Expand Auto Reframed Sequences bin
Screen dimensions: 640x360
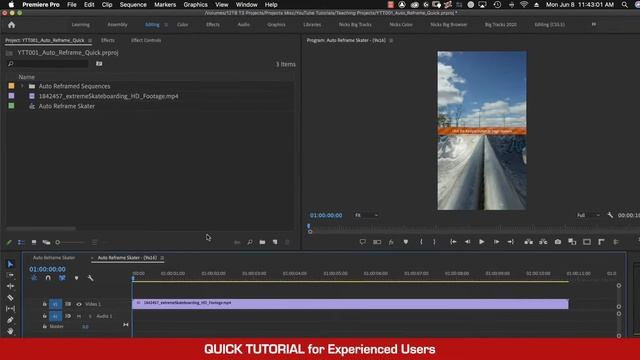[22, 86]
